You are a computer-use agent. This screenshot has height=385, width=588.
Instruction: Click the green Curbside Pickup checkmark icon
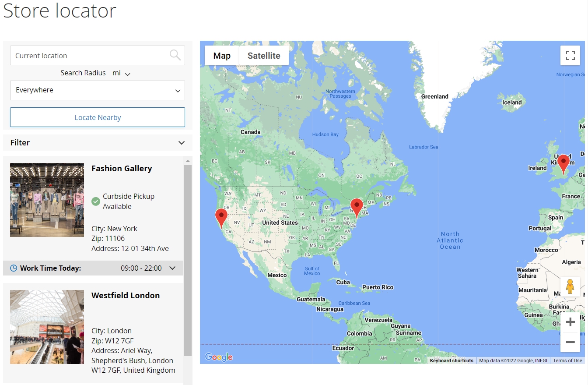point(96,201)
